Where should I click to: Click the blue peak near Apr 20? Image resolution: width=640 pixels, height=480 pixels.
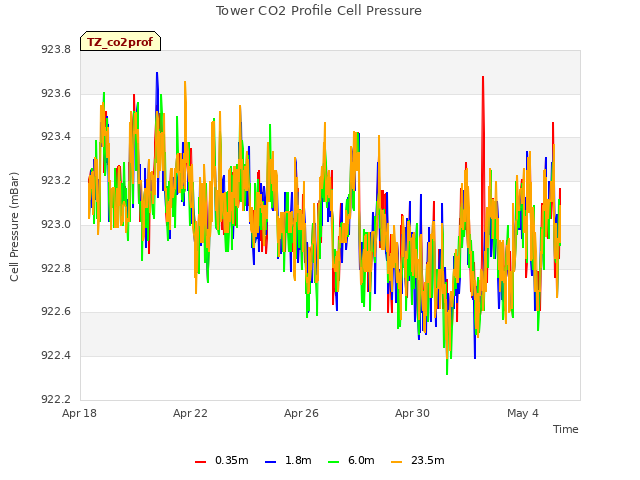[157, 73]
